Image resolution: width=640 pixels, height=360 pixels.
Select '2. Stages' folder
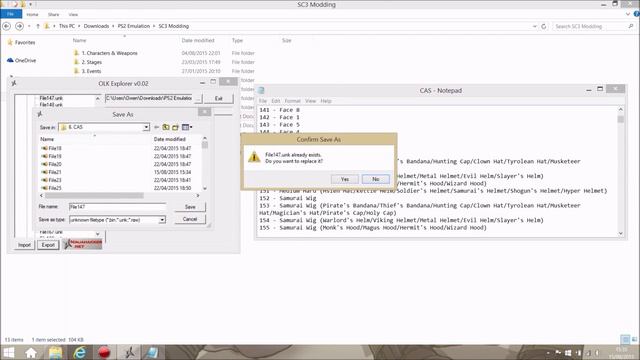coord(91,62)
